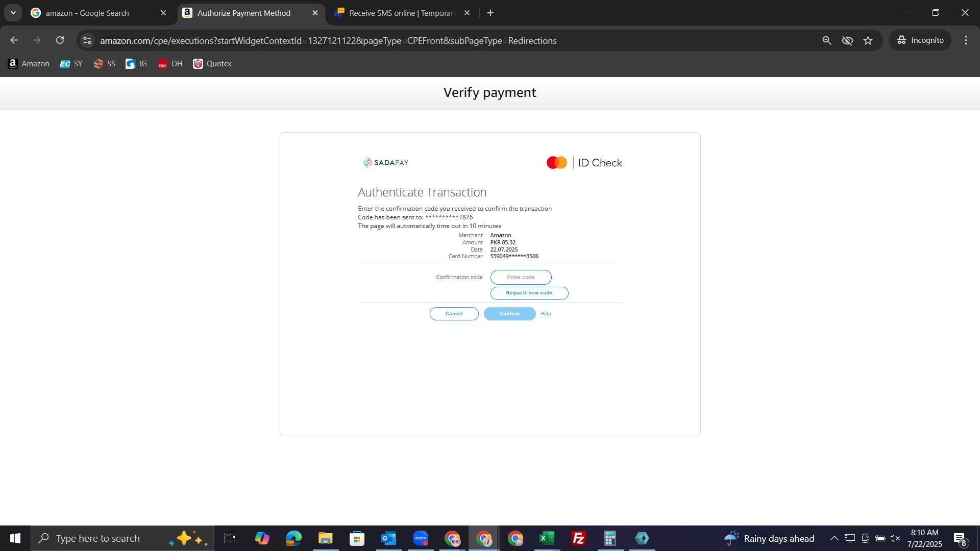980x551 pixels.
Task: Open a new browser tab
Action: click(x=491, y=13)
